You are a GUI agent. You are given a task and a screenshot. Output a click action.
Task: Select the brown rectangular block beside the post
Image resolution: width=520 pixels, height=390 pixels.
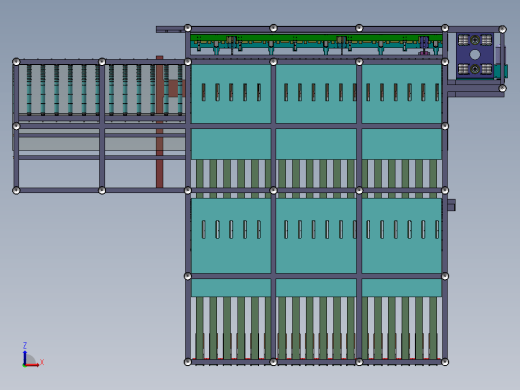pos(174,88)
